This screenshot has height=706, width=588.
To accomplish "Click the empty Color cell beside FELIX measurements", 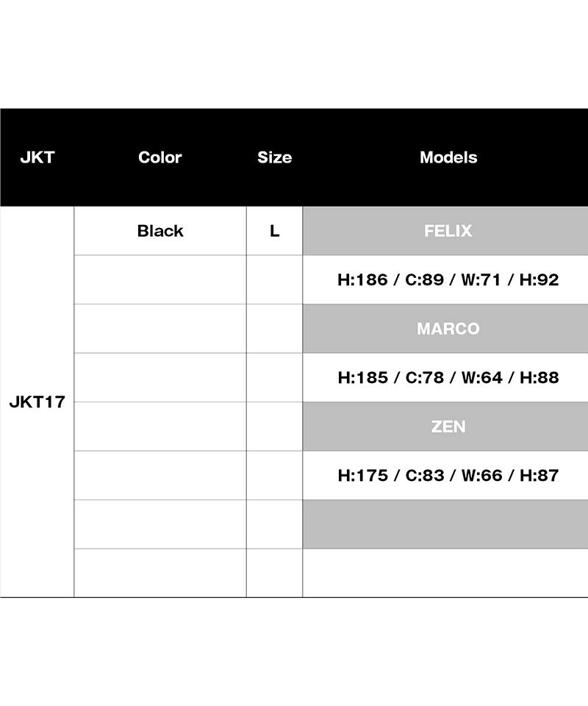I will pos(159,279).
